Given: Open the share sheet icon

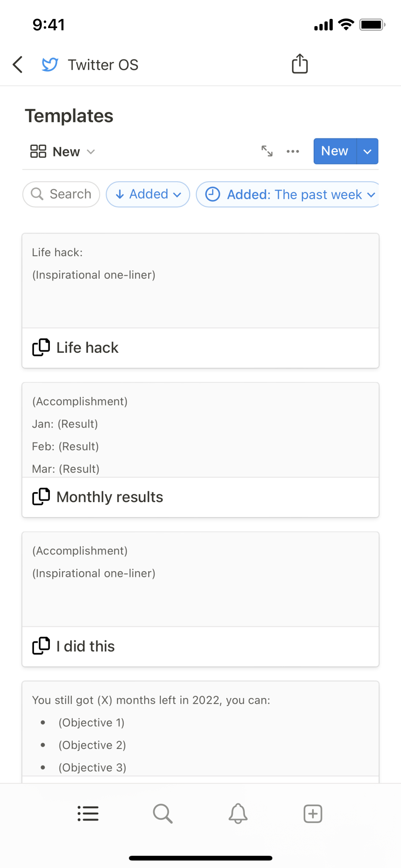Looking at the screenshot, I should point(300,64).
